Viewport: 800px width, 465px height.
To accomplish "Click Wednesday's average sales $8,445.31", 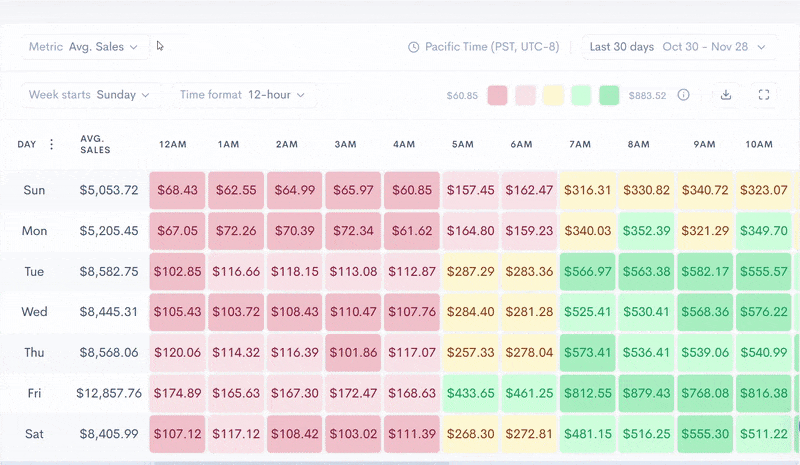I will [x=108, y=312].
